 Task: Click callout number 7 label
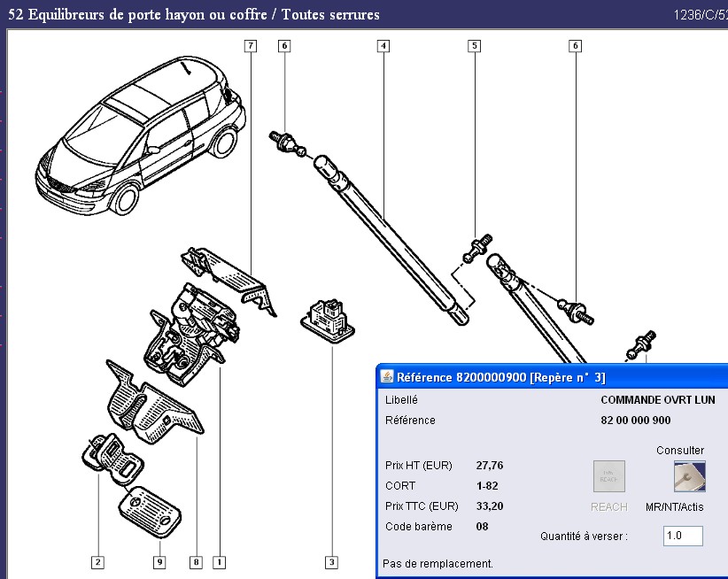251,45
